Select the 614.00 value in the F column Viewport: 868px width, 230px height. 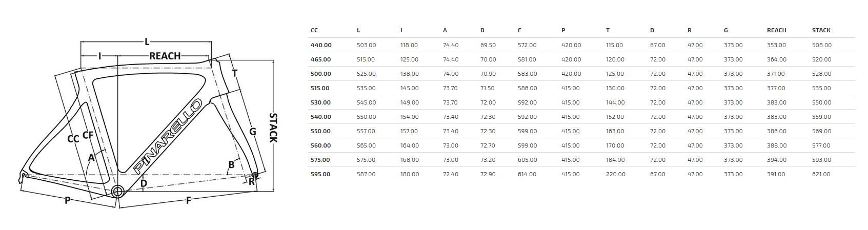point(527,174)
